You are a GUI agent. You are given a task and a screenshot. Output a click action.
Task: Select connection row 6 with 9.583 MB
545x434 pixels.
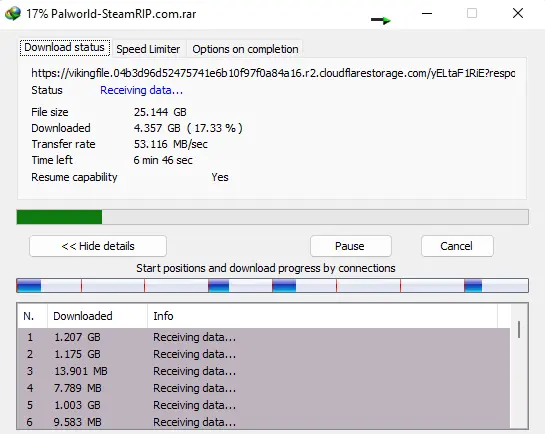coord(264,421)
